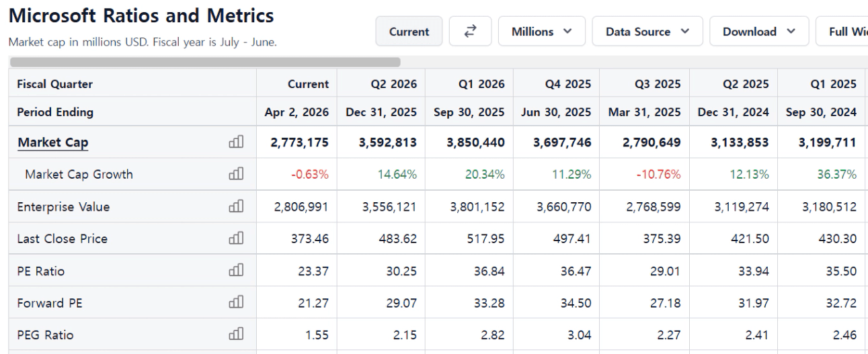This screenshot has height=354, width=868.
Task: Open Enterprise Value chart icon
Action: 236,206
